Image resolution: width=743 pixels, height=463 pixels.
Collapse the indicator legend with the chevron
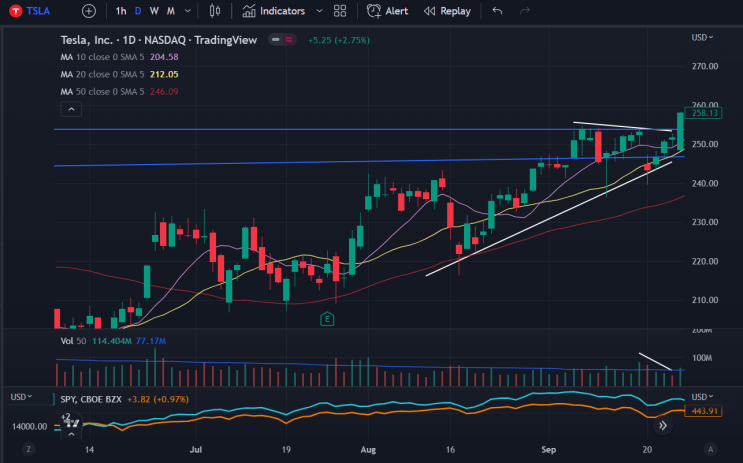[71, 109]
